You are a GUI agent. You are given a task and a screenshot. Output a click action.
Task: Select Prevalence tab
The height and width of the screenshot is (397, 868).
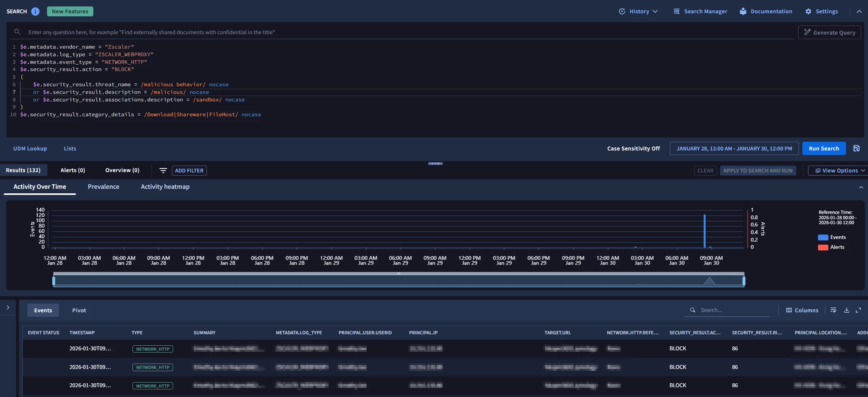[x=104, y=187]
